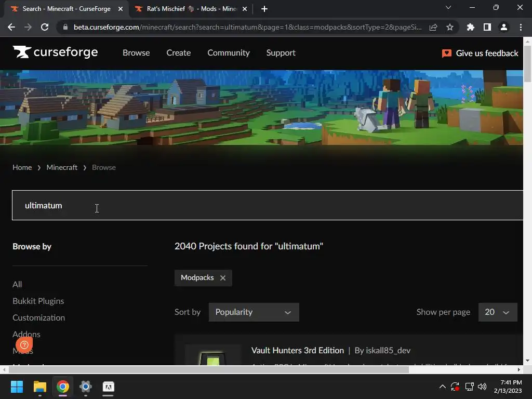Show hidden system tray icons
Screen dimensions: 532x399
[x=443, y=387]
